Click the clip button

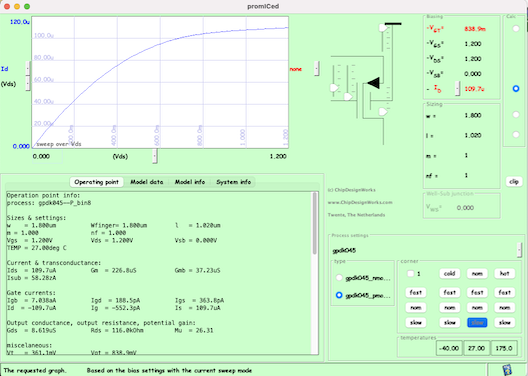(514, 182)
